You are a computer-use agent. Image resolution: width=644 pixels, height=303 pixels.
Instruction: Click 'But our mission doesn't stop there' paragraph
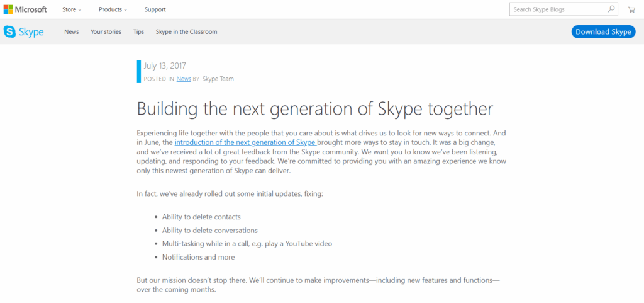318,285
